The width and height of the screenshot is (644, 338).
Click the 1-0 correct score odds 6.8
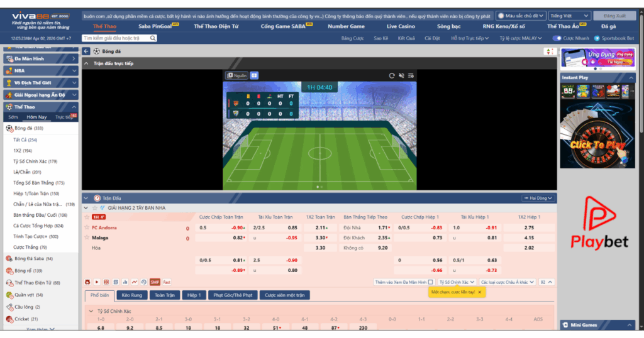[x=101, y=328]
